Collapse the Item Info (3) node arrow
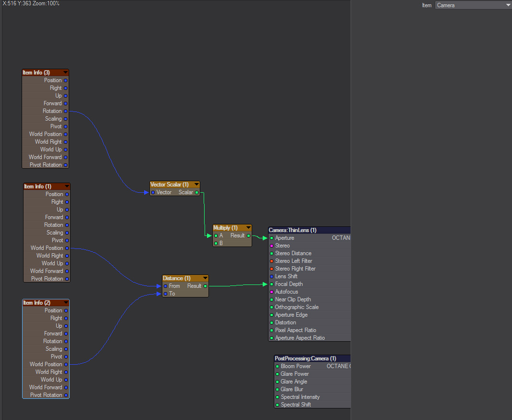The height and width of the screenshot is (420, 512). point(65,72)
